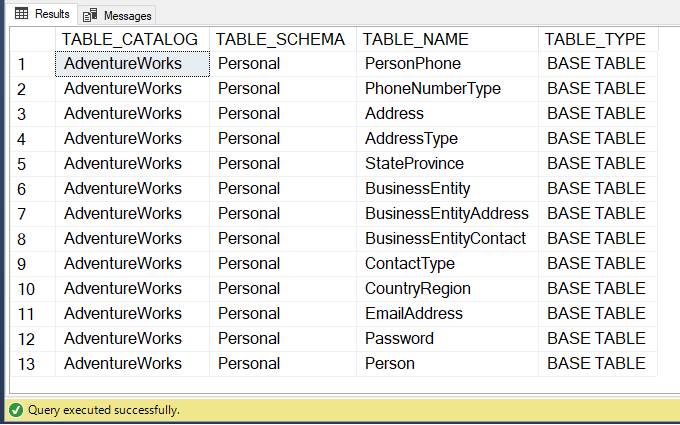Click the PhoneNumberType cell

tap(448, 89)
